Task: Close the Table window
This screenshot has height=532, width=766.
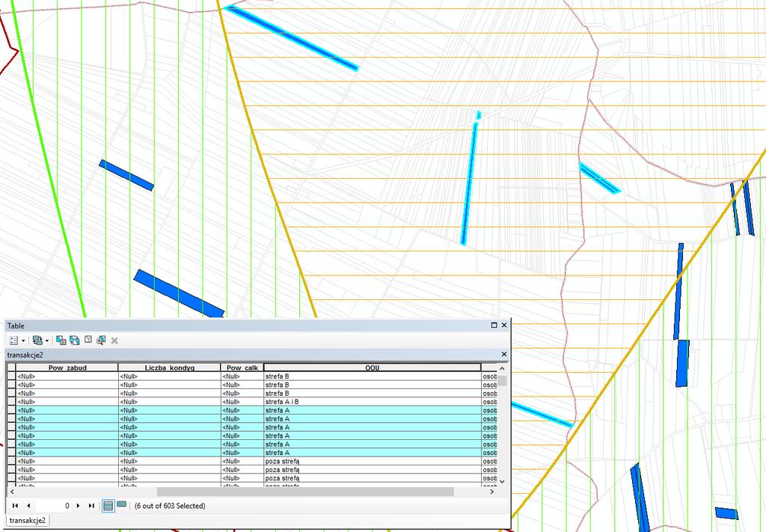Action: pyautogui.click(x=504, y=325)
